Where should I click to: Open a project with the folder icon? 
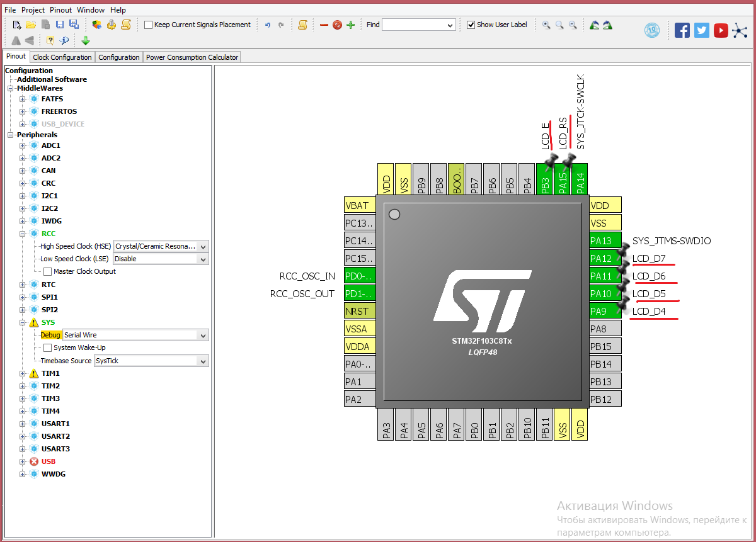[x=31, y=25]
